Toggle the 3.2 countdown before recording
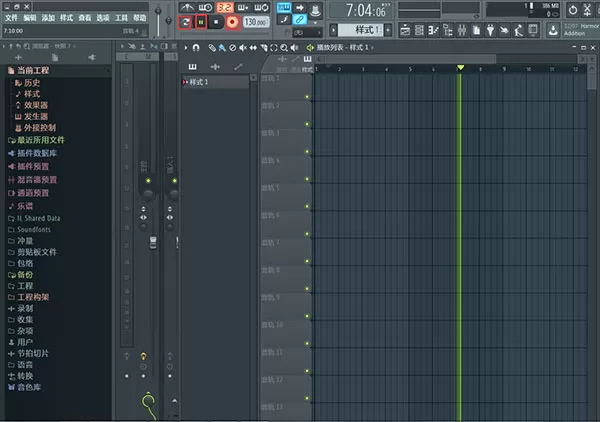 (x=225, y=7)
